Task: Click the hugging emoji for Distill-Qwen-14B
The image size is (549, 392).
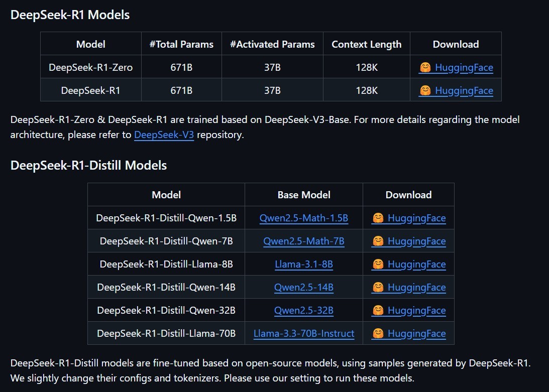Action: coord(378,288)
